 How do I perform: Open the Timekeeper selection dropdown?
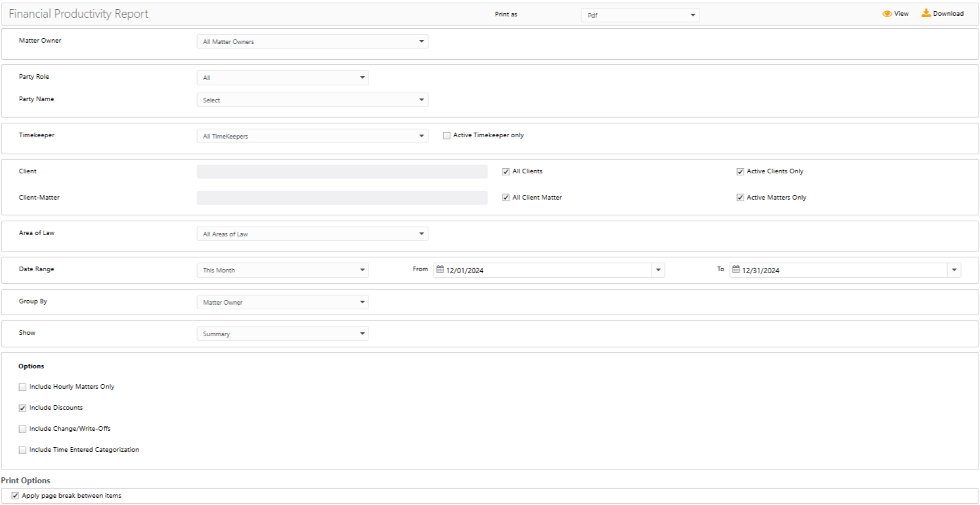(312, 137)
